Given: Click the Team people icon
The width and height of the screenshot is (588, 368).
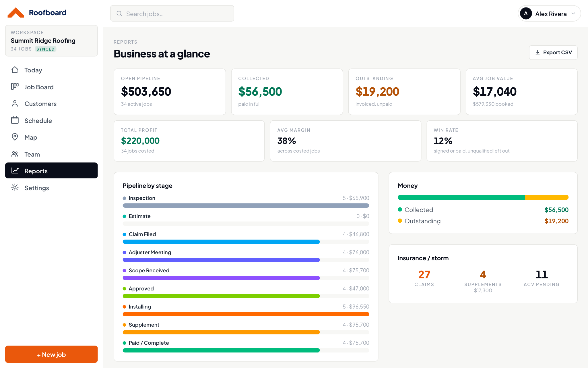Looking at the screenshot, I should pos(15,154).
